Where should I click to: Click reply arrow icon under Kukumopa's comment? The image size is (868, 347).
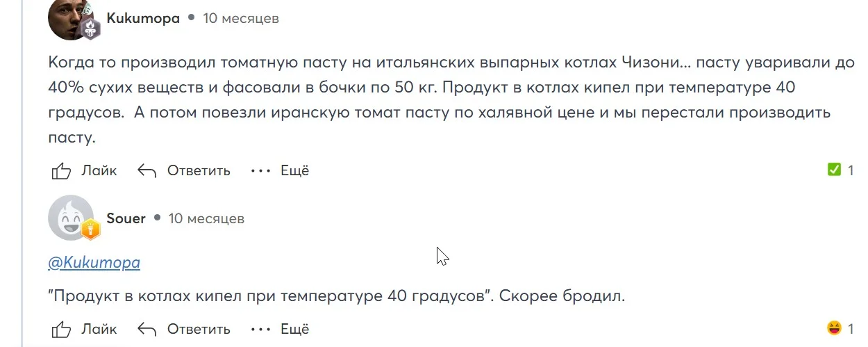[147, 170]
